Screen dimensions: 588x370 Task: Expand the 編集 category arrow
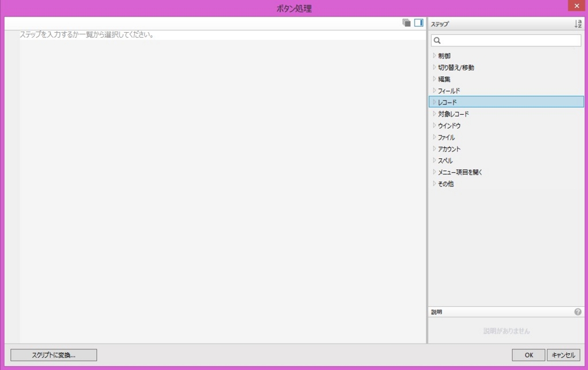pos(434,79)
